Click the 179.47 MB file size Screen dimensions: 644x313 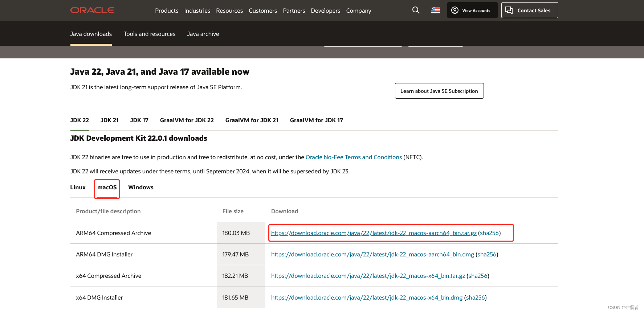tap(236, 254)
